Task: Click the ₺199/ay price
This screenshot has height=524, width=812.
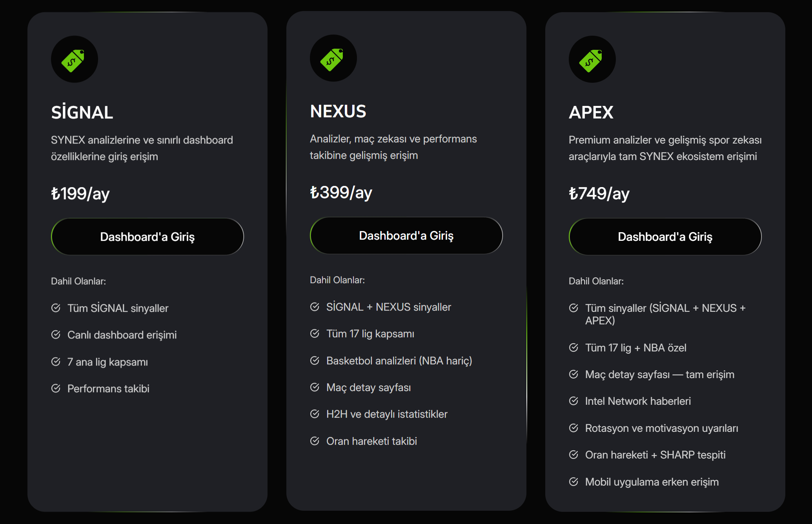Action: coord(80,193)
